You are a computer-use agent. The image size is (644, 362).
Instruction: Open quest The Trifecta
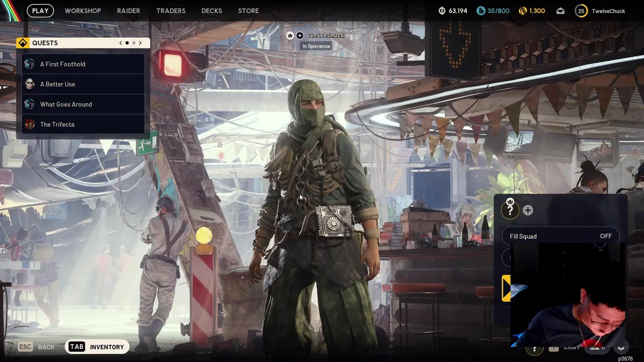(x=83, y=124)
